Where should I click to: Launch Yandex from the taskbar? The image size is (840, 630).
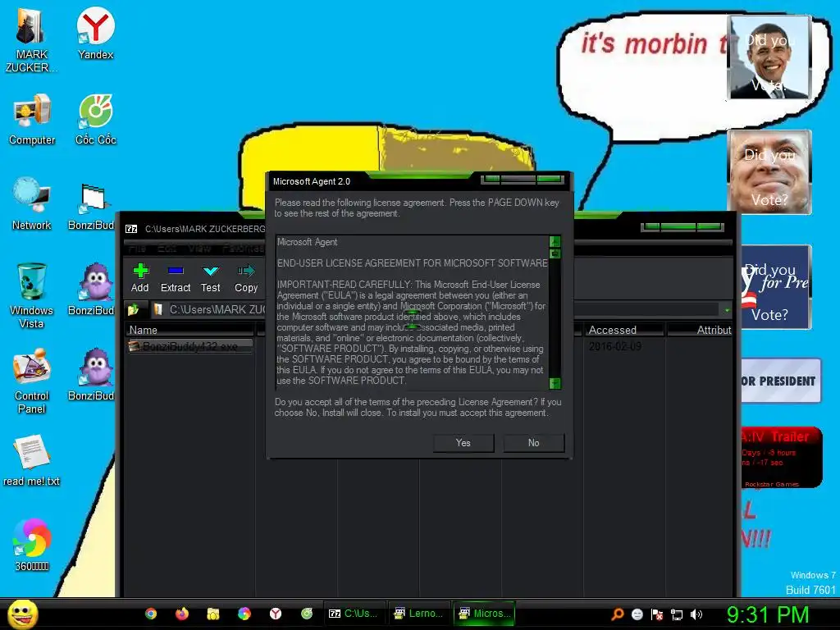tap(276, 614)
